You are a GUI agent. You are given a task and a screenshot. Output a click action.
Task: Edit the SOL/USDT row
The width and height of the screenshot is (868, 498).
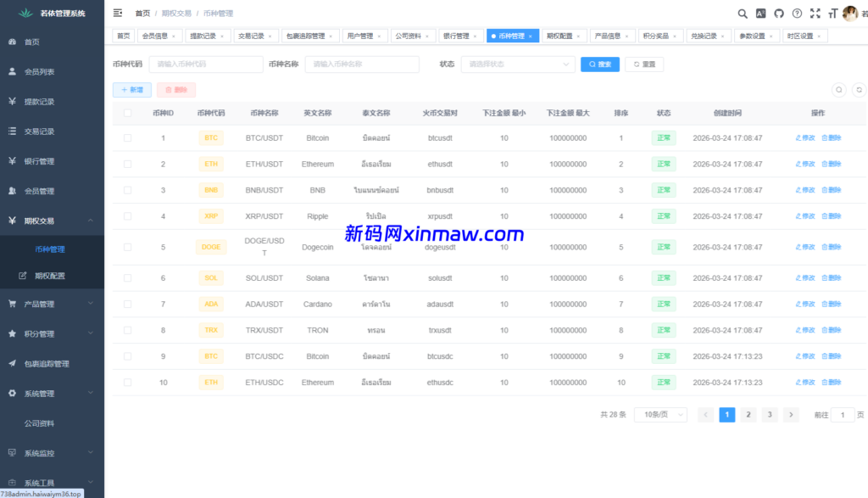(x=805, y=278)
